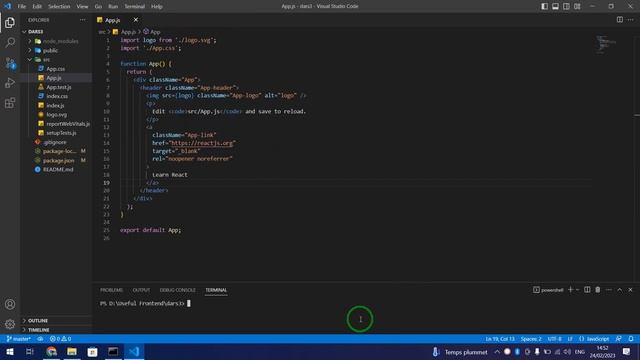Open the Help menu
The width and height of the screenshot is (640, 360).
point(157,7)
